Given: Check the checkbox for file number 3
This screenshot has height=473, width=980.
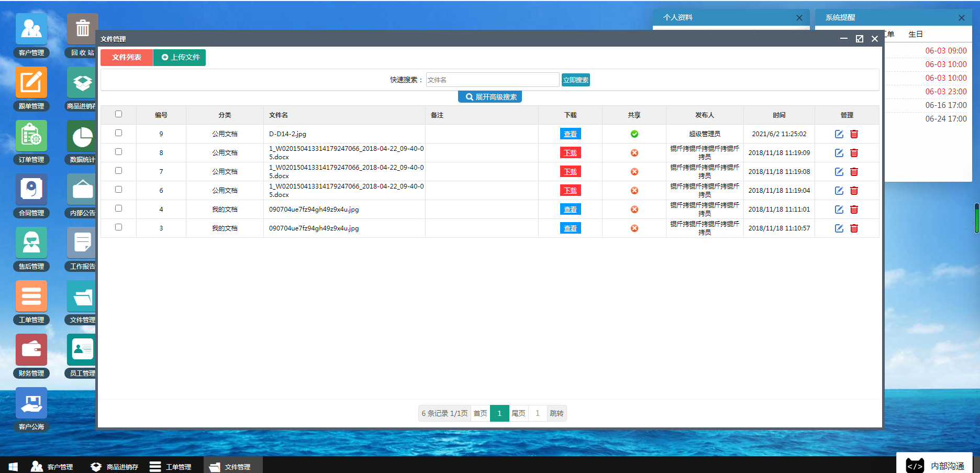Looking at the screenshot, I should coord(118,227).
